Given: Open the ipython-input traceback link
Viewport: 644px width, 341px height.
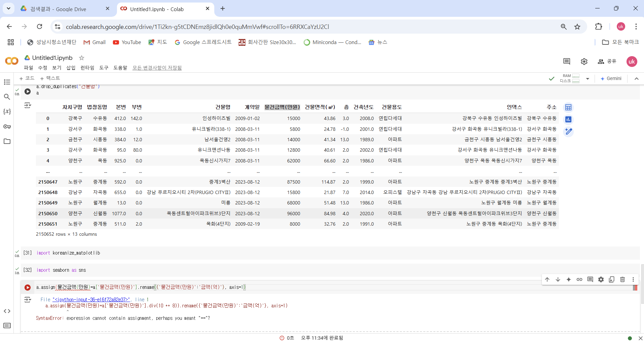Looking at the screenshot, I should coord(91,300).
